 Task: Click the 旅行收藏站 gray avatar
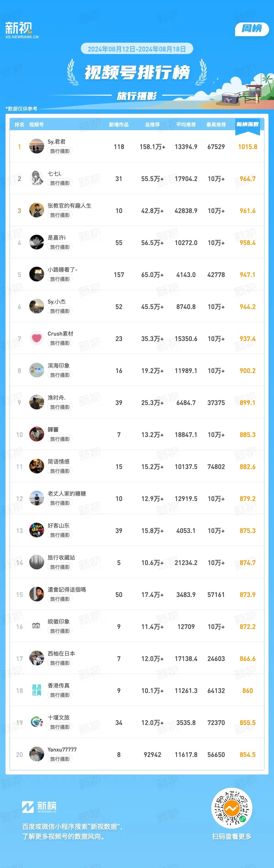pyautogui.click(x=36, y=562)
